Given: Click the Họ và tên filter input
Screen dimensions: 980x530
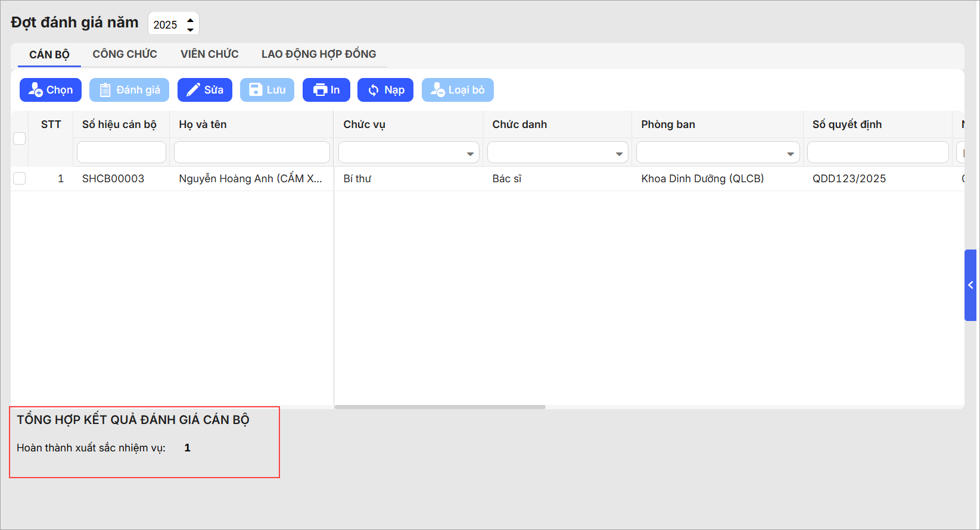Looking at the screenshot, I should click(252, 152).
